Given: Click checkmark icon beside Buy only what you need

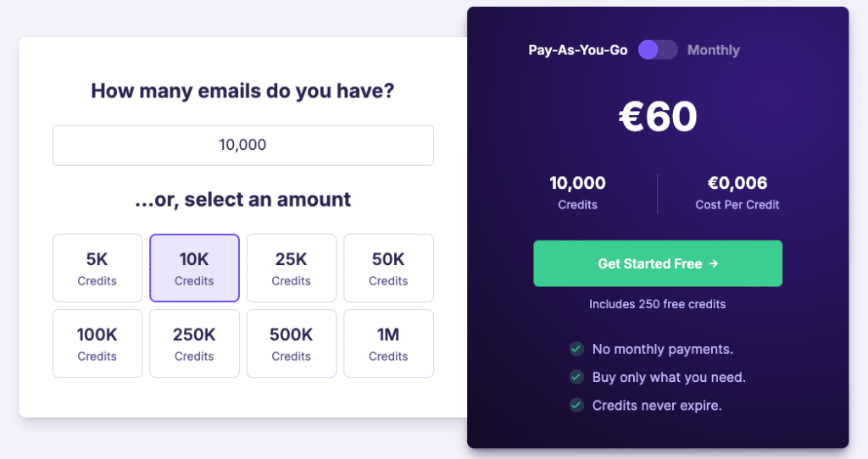Looking at the screenshot, I should click(x=576, y=377).
